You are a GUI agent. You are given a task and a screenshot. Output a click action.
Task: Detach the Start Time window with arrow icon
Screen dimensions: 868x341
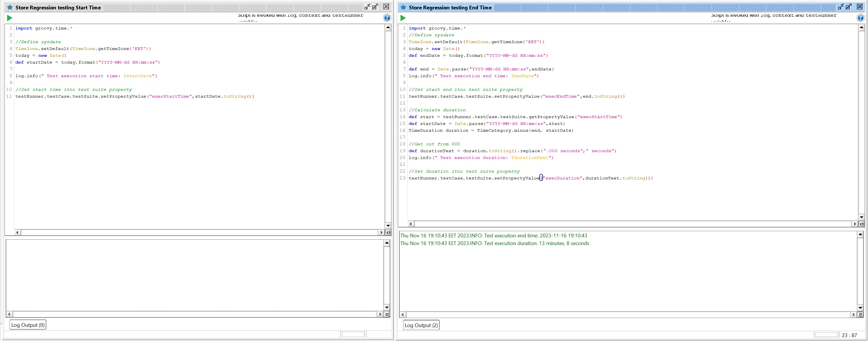click(375, 7)
